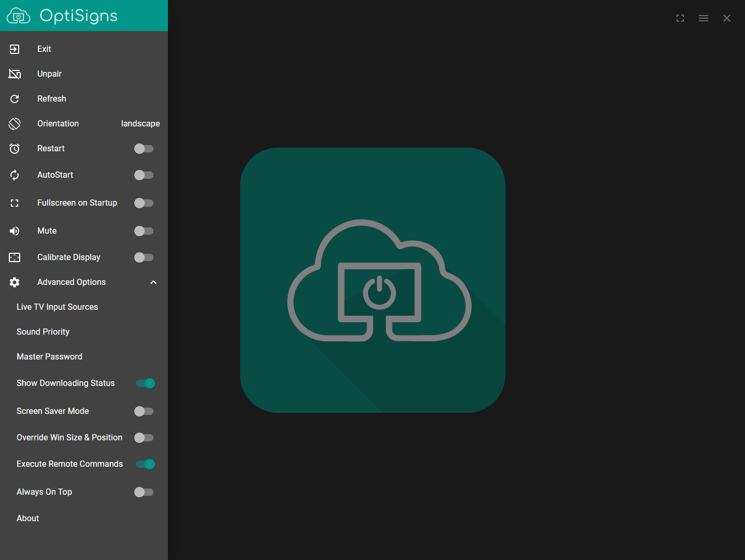The width and height of the screenshot is (745, 560).
Task: Click the OptiSigns cloud logo
Action: (18, 16)
